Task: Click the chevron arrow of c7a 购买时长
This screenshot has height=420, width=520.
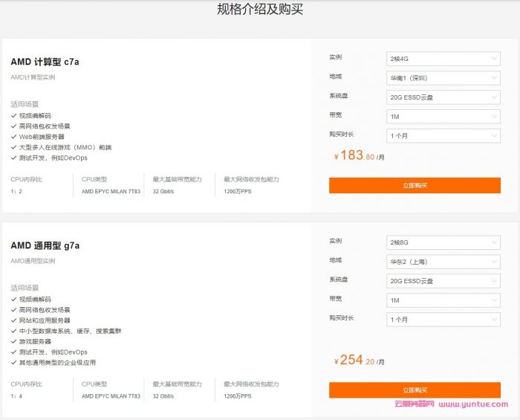Action: pyautogui.click(x=494, y=136)
